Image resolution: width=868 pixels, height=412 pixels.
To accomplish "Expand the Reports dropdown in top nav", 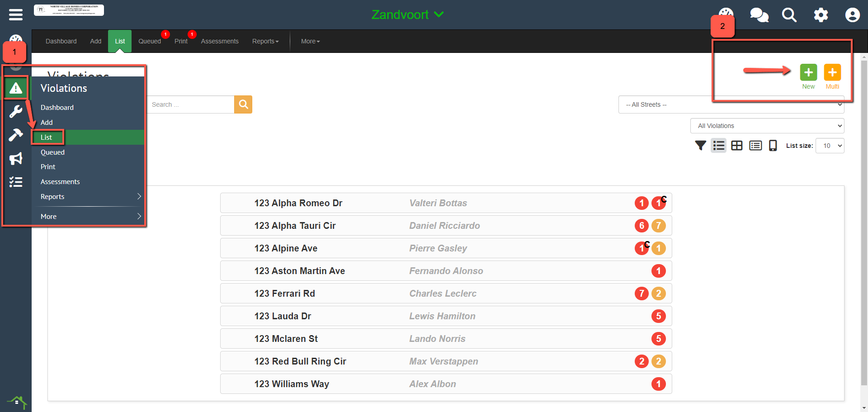I will tap(265, 41).
